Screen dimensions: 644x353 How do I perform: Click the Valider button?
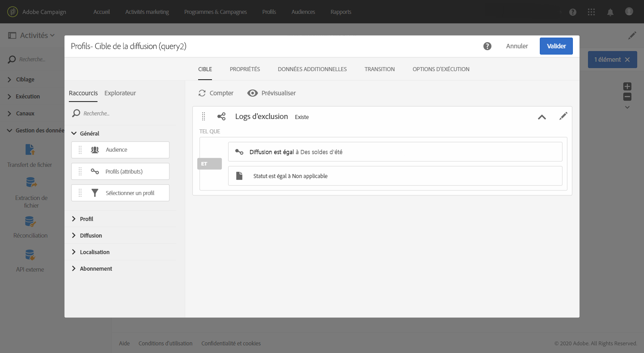(556, 46)
